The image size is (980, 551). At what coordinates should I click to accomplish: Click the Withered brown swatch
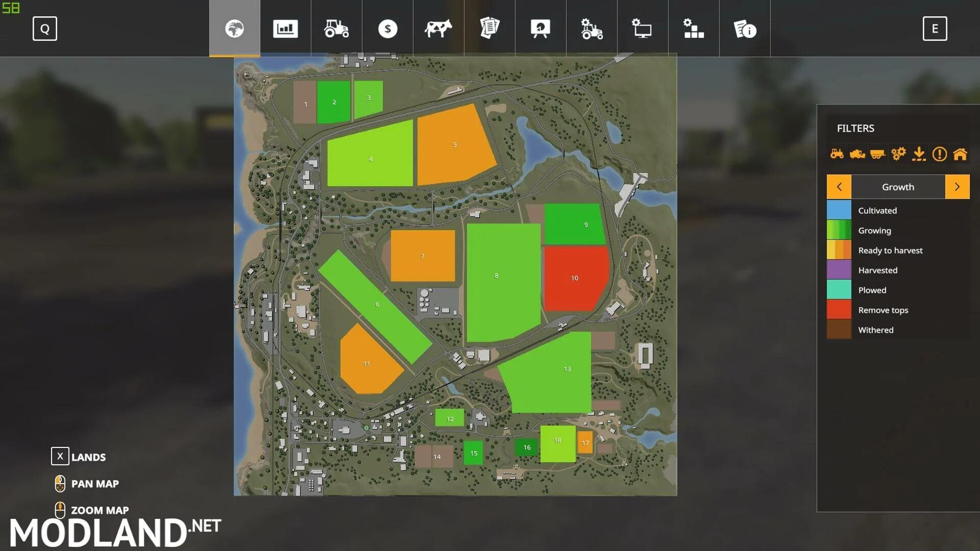pos(839,329)
